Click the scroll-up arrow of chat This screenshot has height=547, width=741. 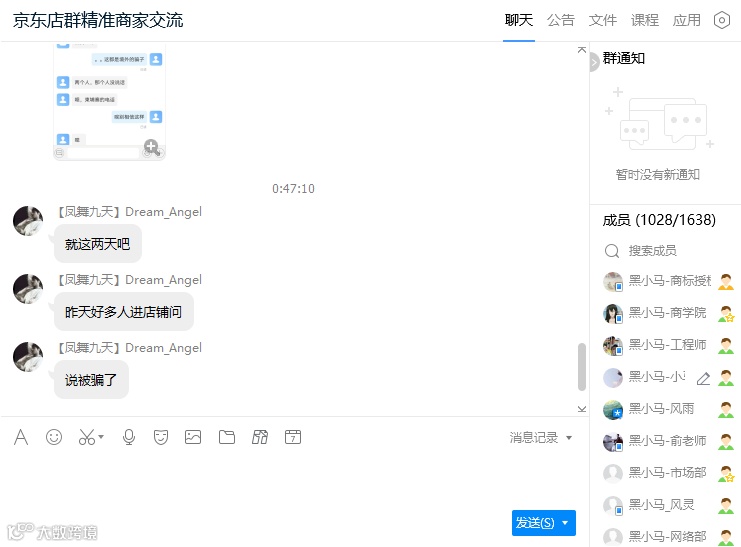[582, 50]
